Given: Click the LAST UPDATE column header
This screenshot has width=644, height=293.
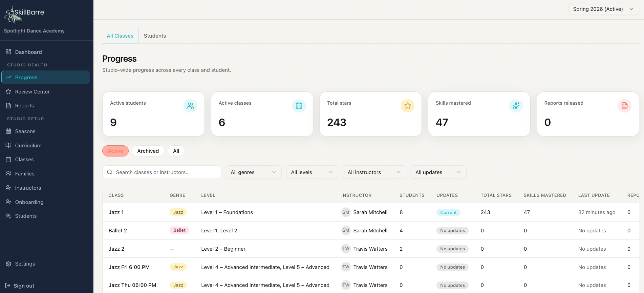Looking at the screenshot, I should point(594,195).
